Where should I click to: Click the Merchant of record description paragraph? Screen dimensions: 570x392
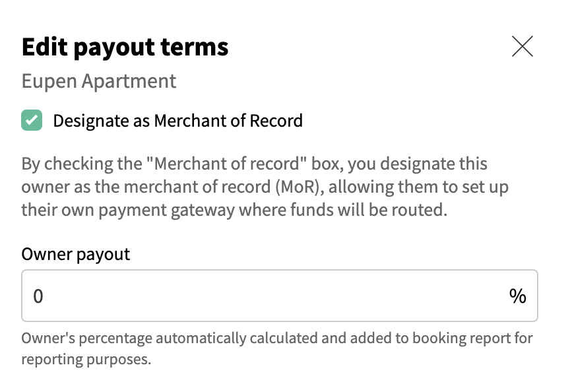point(264,187)
